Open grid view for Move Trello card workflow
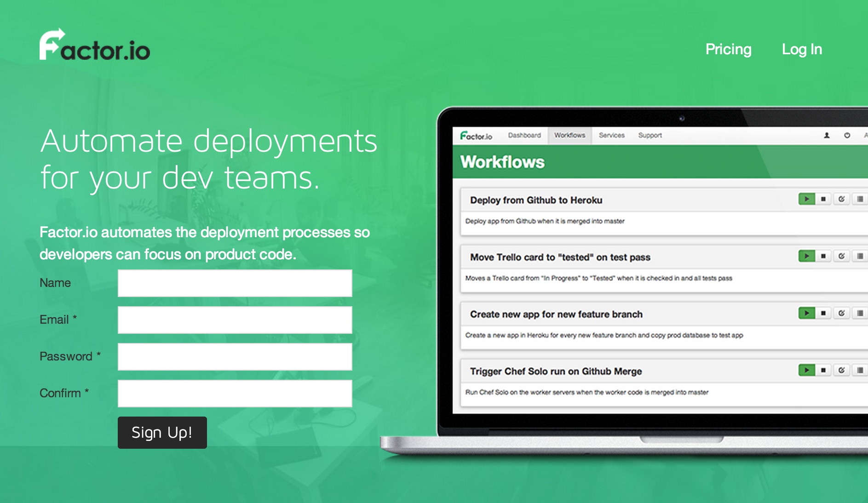868x503 pixels. click(860, 256)
